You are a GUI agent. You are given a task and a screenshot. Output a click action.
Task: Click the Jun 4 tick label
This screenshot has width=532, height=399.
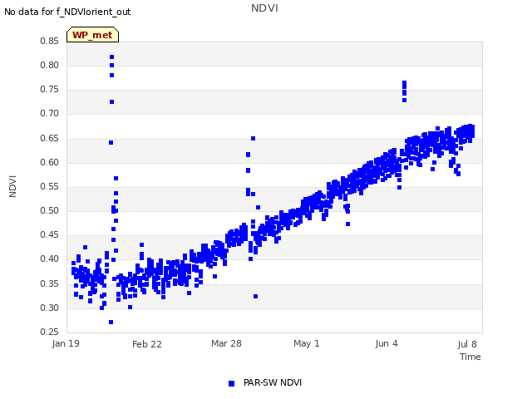click(387, 343)
